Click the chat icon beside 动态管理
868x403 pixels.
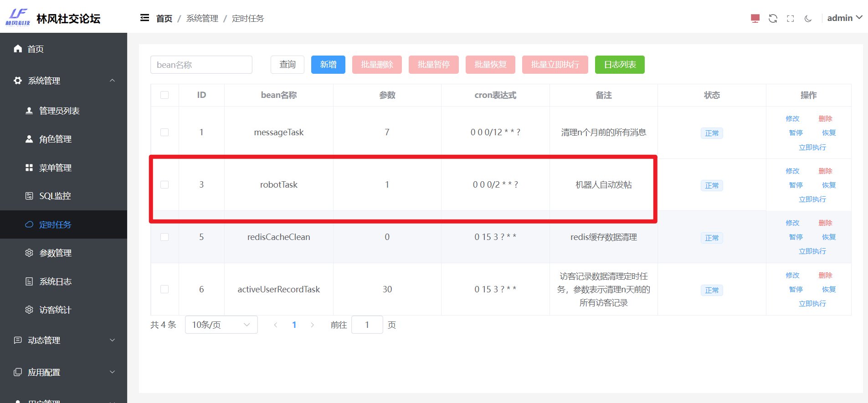coord(18,340)
